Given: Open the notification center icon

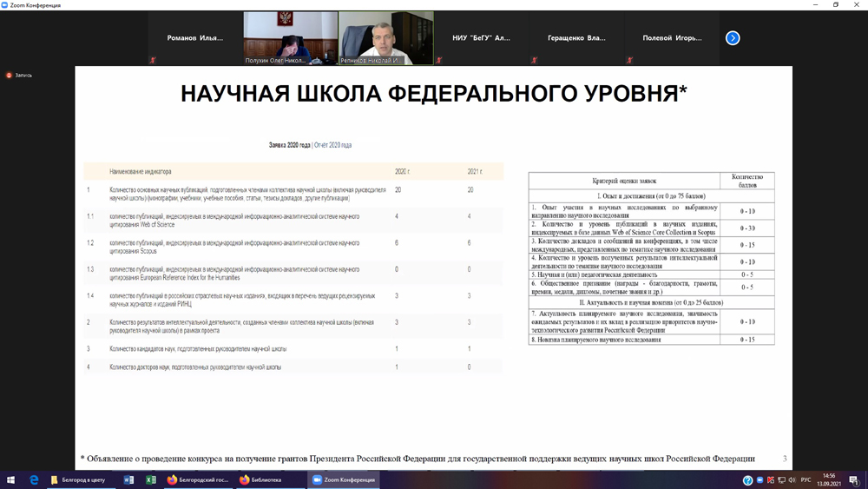Looking at the screenshot, I should tap(853, 479).
